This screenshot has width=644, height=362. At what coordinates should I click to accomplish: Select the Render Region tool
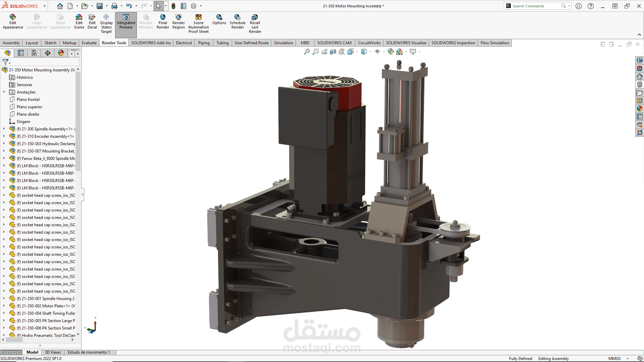[x=178, y=17]
